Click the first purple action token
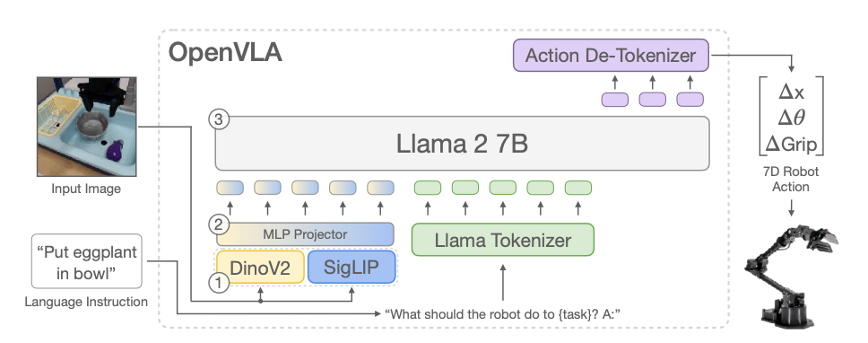 coord(615,99)
